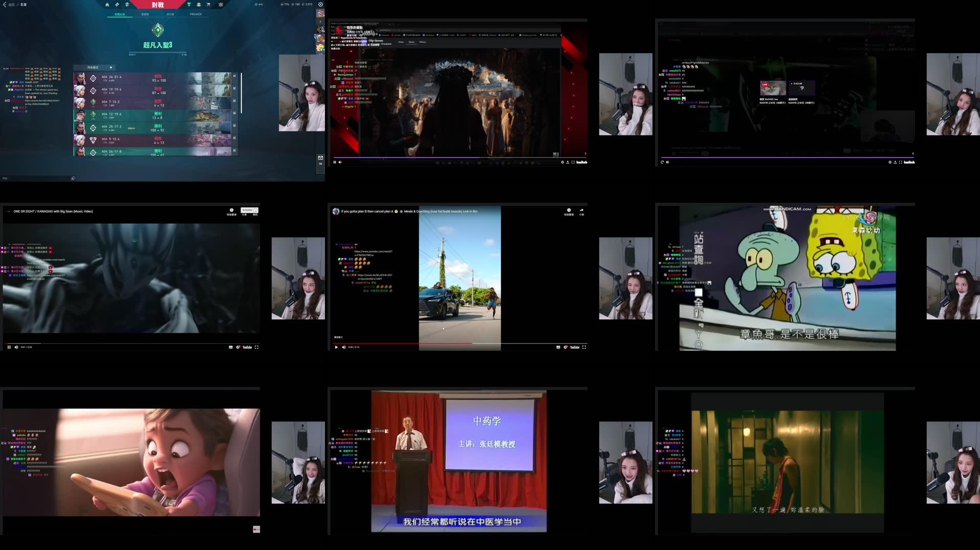The width and height of the screenshot is (980, 550).
Task: Play the plan B YouTube short
Action: 336,347
